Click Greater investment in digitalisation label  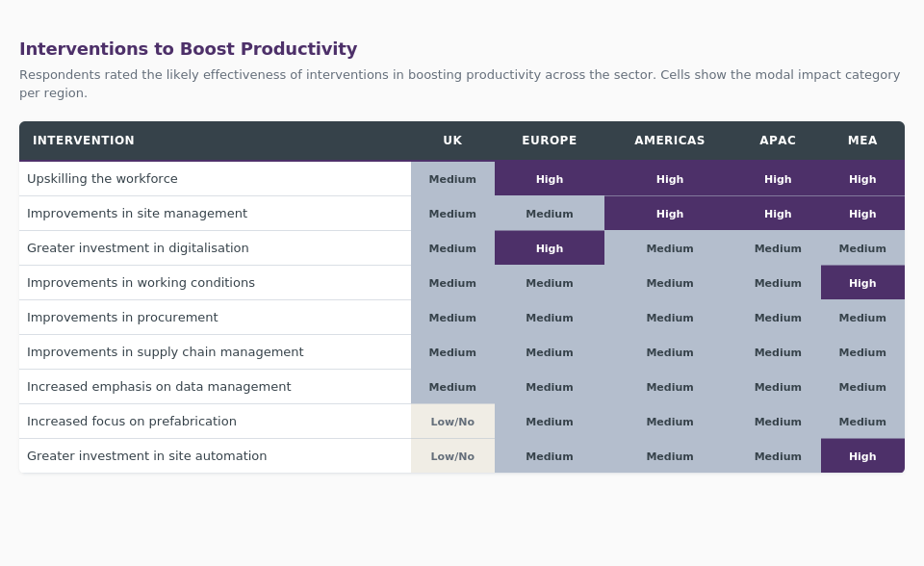[138, 248]
